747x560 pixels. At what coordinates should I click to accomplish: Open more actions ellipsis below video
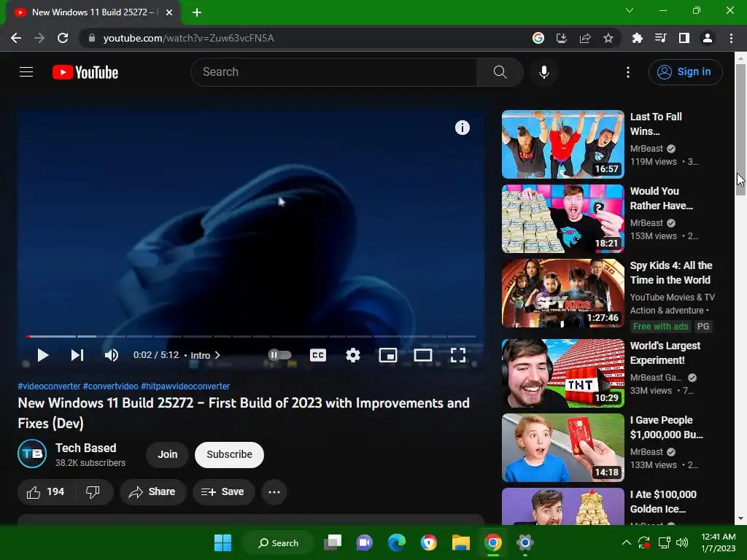tap(274, 492)
